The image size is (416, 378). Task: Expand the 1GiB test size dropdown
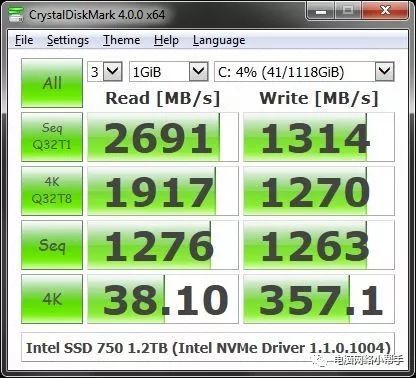point(169,71)
